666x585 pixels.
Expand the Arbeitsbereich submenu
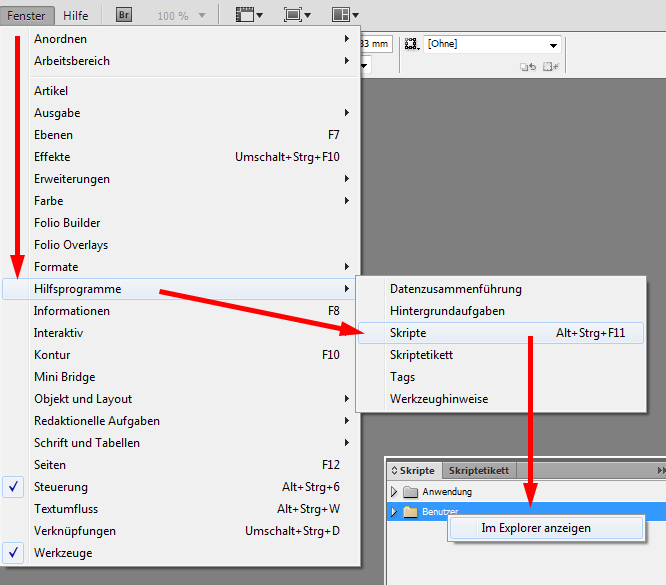tap(347, 61)
